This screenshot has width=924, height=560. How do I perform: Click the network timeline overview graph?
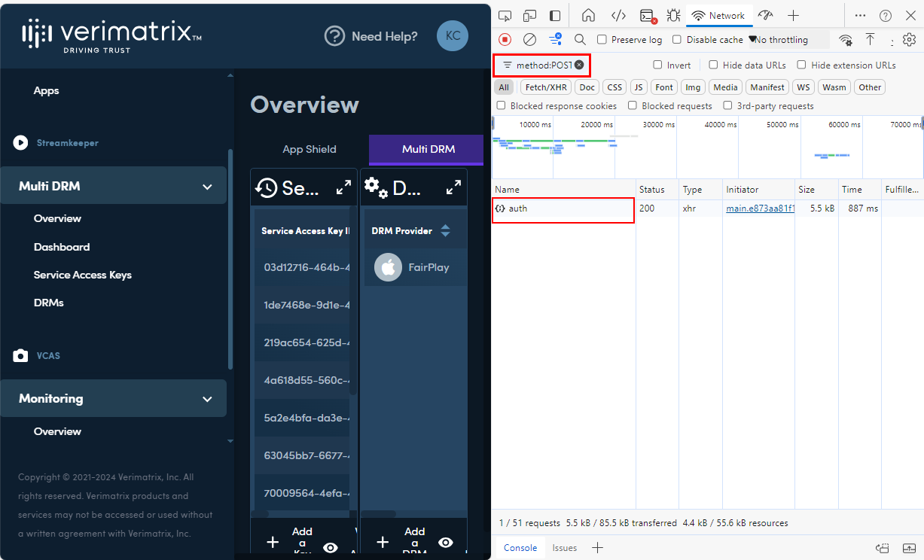tap(708, 148)
